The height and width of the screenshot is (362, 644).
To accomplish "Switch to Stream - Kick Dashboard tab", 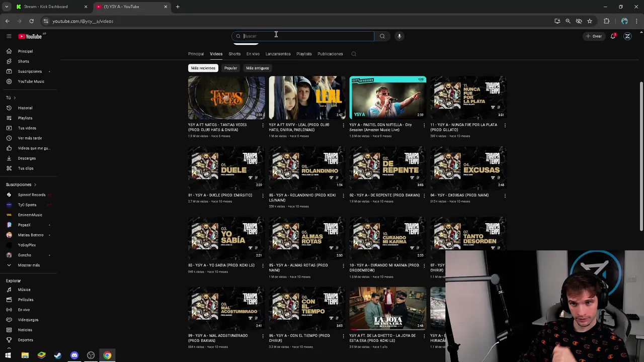I will point(45,7).
